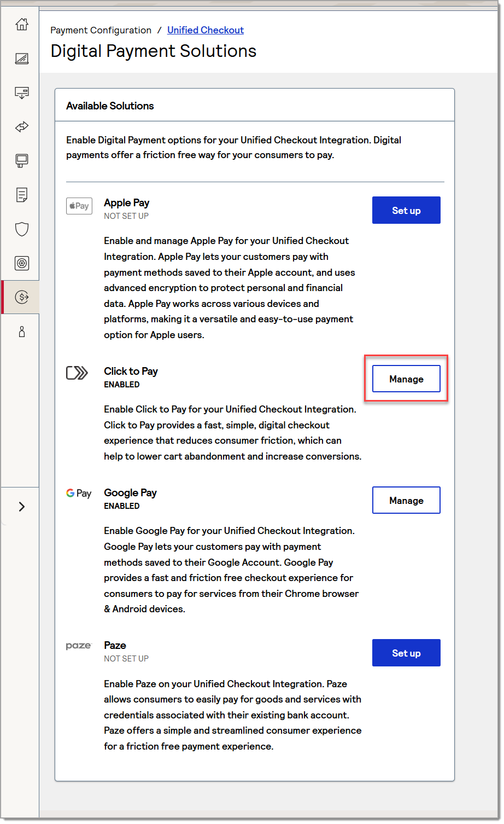This screenshot has height=824, width=504.
Task: Select the Click to Pay logo
Action: click(77, 373)
